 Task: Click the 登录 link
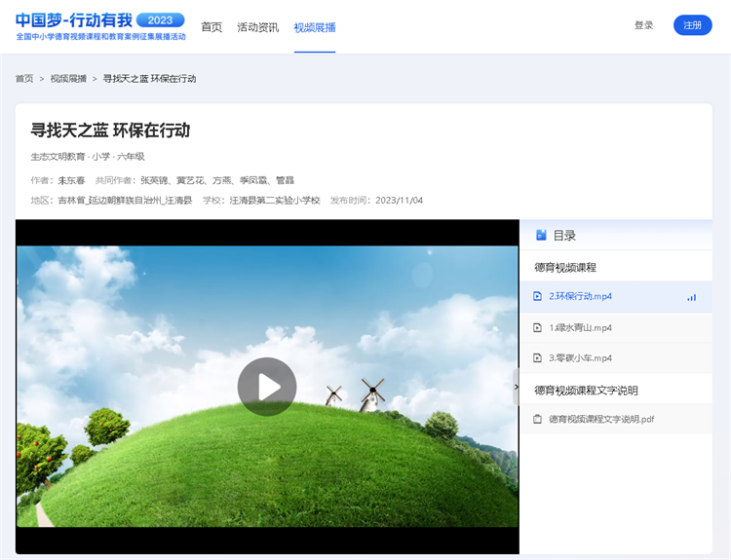pyautogui.click(x=644, y=25)
